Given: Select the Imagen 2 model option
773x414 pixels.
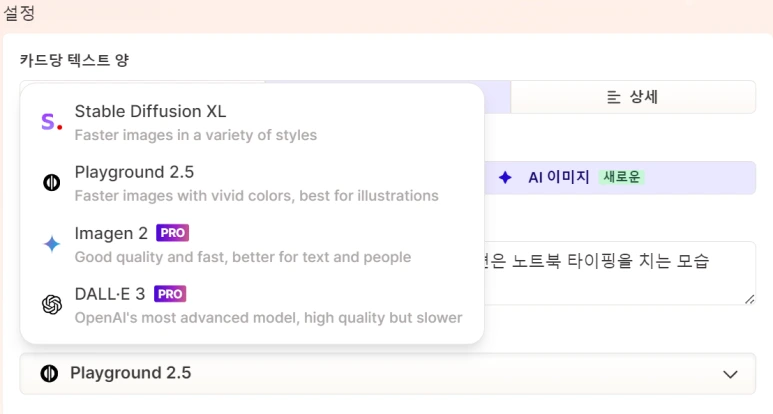Looking at the screenshot, I should click(252, 244).
